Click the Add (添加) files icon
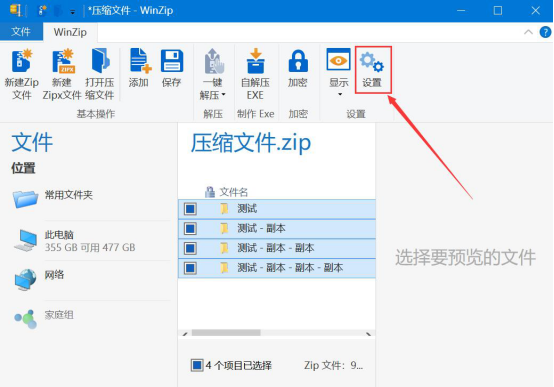The image size is (554, 387). [x=140, y=61]
